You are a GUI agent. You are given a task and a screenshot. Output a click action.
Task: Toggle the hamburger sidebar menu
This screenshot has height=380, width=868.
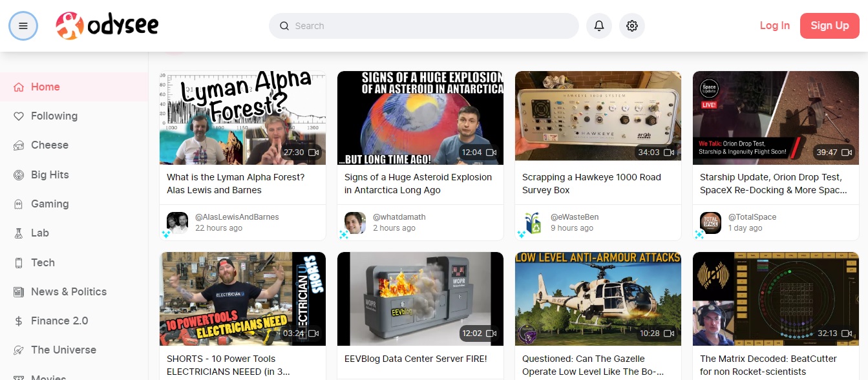point(23,26)
